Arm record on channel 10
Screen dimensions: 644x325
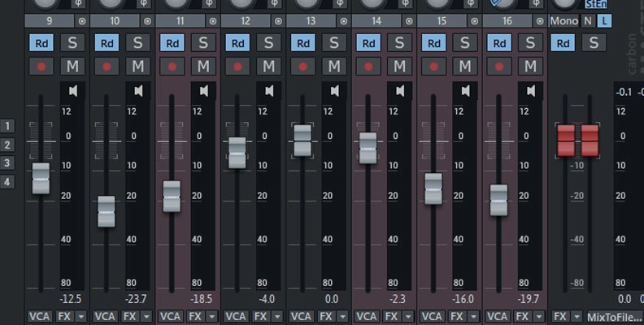(x=106, y=66)
